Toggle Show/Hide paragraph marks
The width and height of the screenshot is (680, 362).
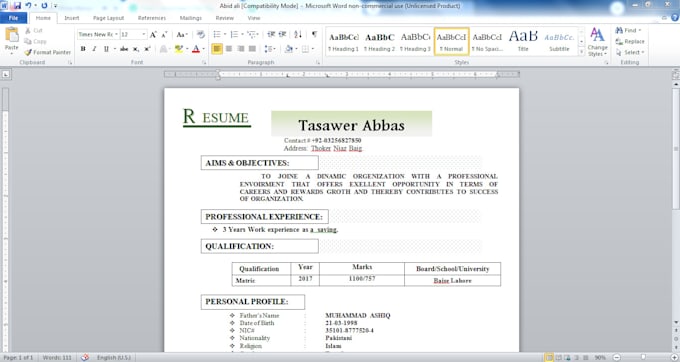click(314, 35)
